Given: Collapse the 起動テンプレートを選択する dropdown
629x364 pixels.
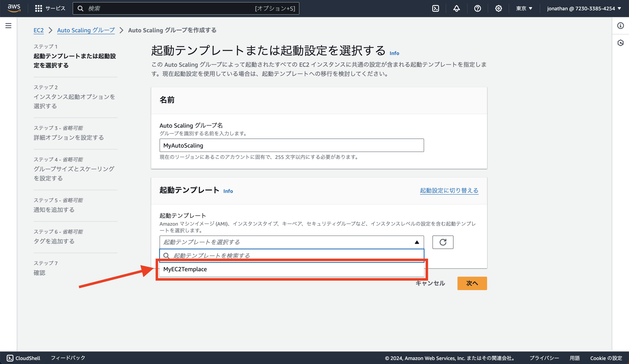Looking at the screenshot, I should [416, 242].
